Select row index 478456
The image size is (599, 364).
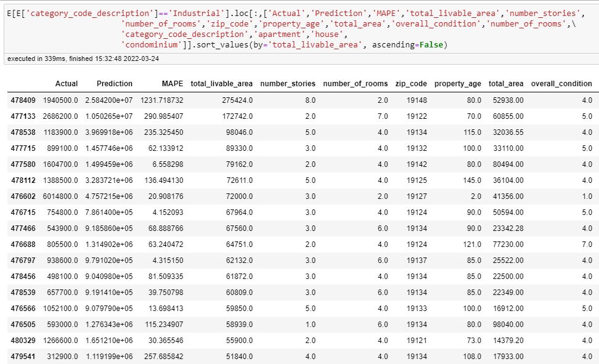coord(23,277)
